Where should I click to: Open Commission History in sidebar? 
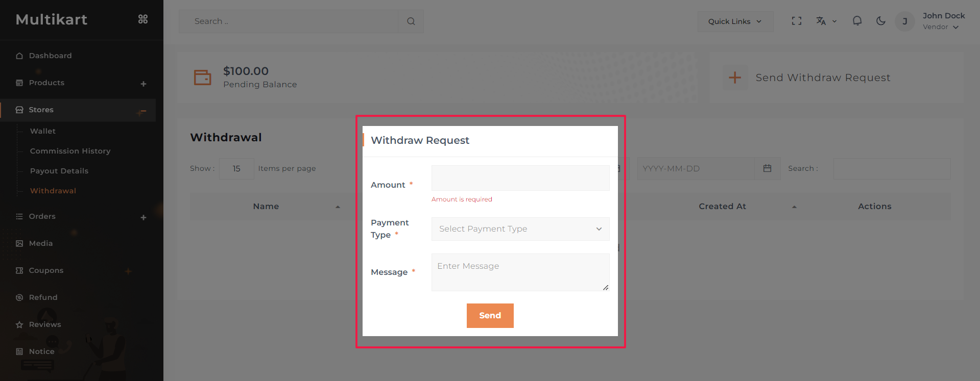tap(70, 151)
